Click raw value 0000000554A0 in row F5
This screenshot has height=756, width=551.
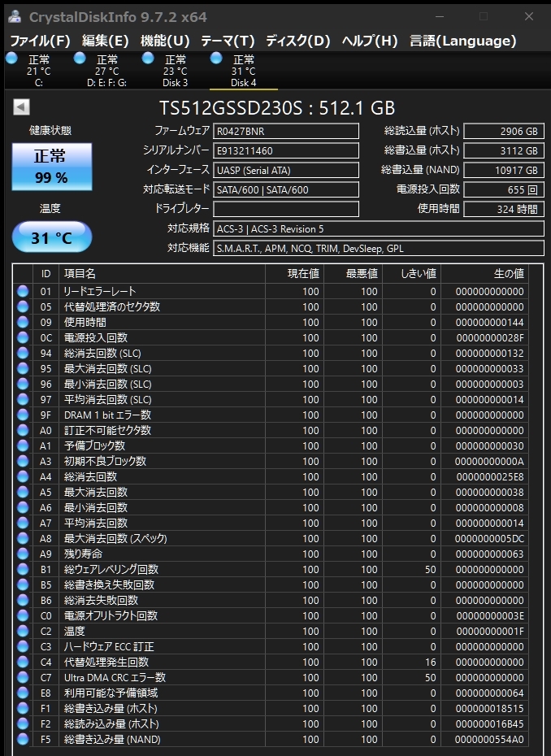(488, 740)
